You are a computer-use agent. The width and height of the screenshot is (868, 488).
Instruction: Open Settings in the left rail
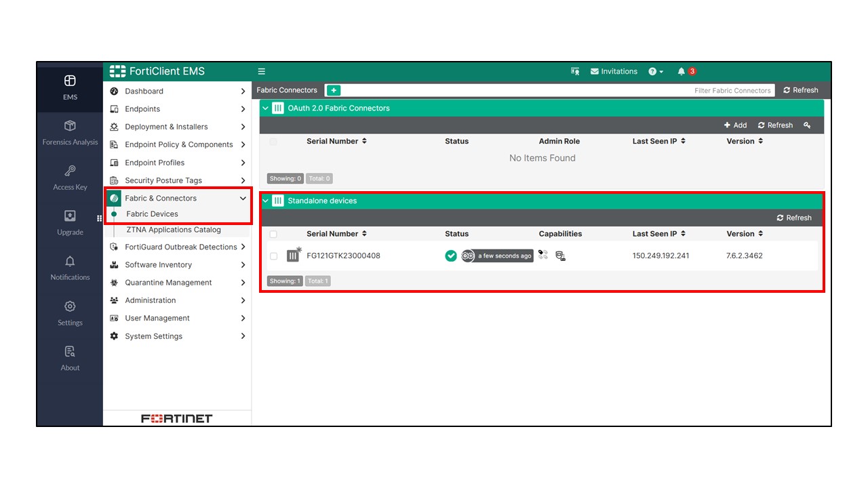point(70,313)
